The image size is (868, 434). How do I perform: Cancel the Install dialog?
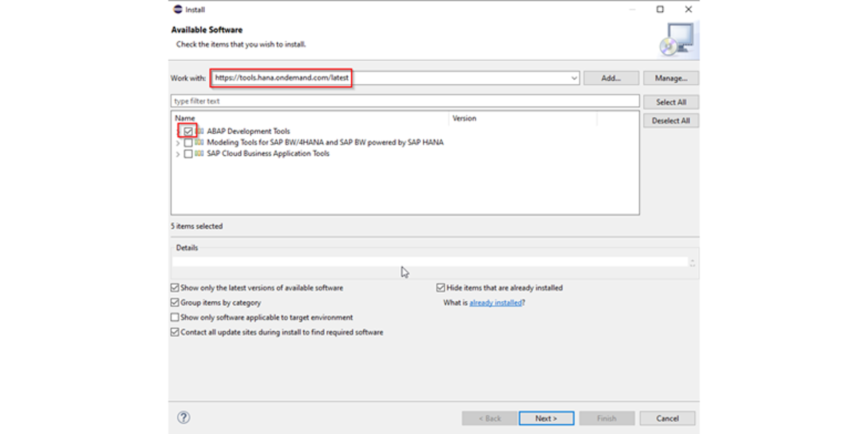(667, 418)
